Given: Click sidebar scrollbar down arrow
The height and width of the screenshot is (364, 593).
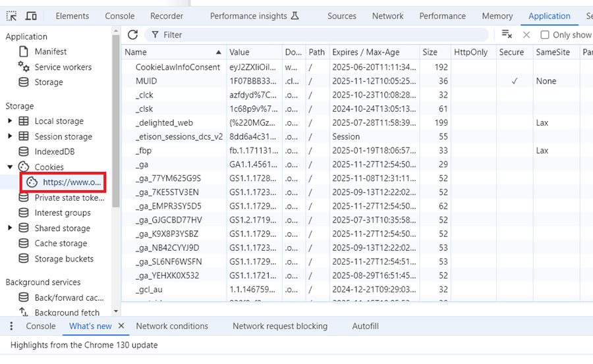Looking at the screenshot, I should coord(116,311).
